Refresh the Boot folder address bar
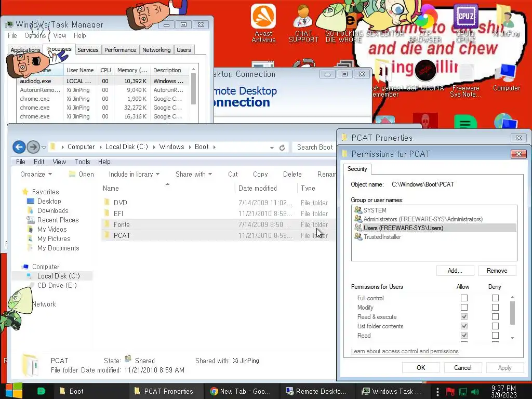The height and width of the screenshot is (399, 532). [282, 147]
